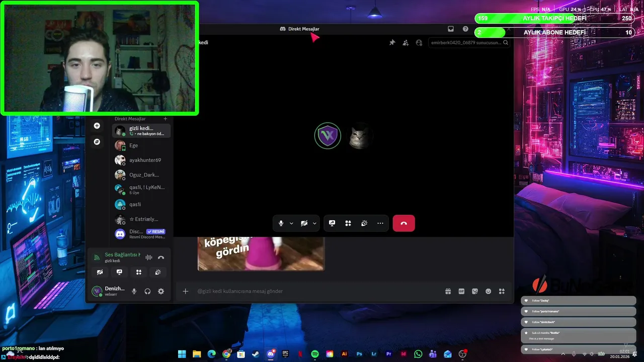644x362 pixels.
Task: Click the Discord search field
Action: point(469,43)
